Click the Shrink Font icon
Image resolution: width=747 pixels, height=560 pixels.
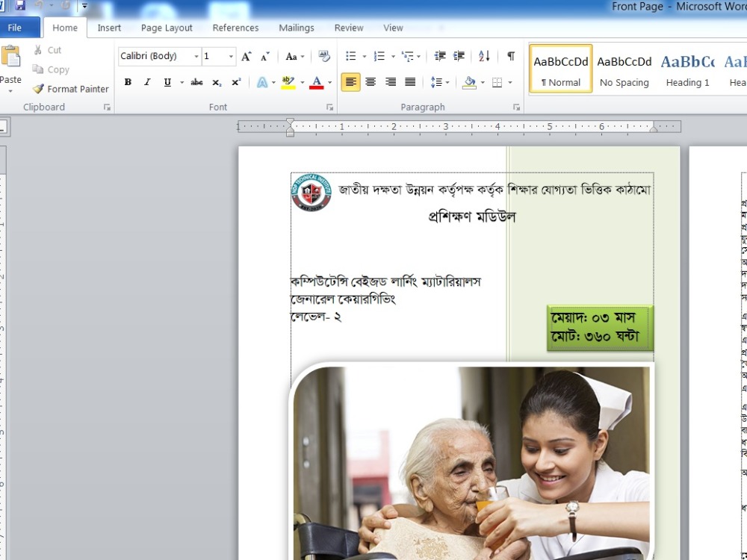[x=265, y=56]
